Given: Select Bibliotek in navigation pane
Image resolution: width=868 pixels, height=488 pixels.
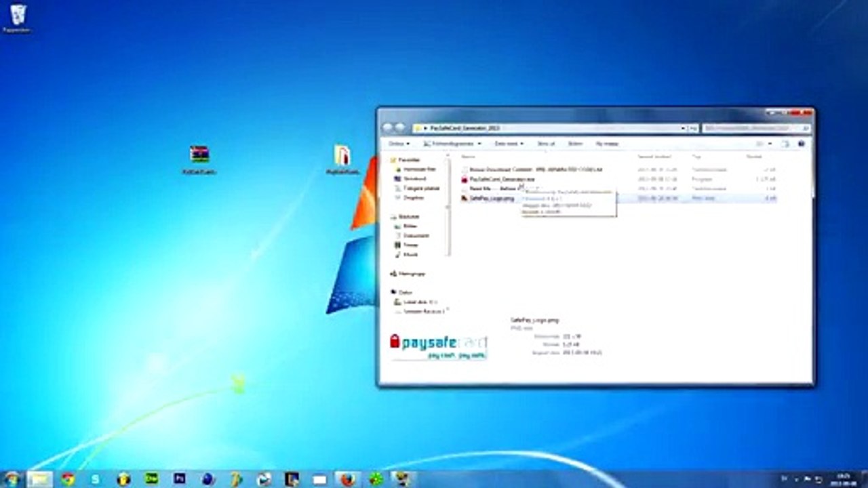Looking at the screenshot, I should pos(406,216).
